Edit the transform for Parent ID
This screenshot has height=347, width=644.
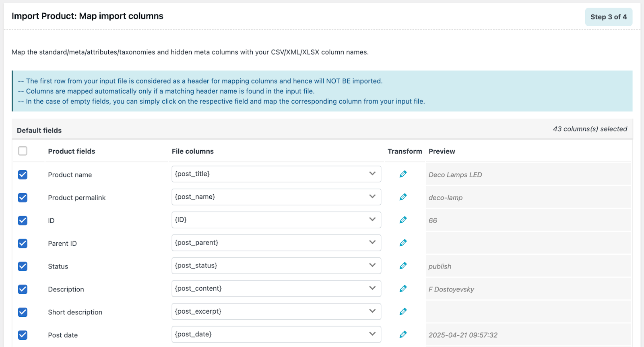403,243
